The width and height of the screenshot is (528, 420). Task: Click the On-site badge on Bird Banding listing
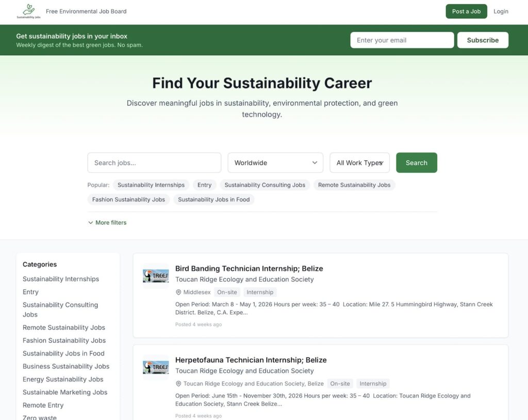pos(227,292)
